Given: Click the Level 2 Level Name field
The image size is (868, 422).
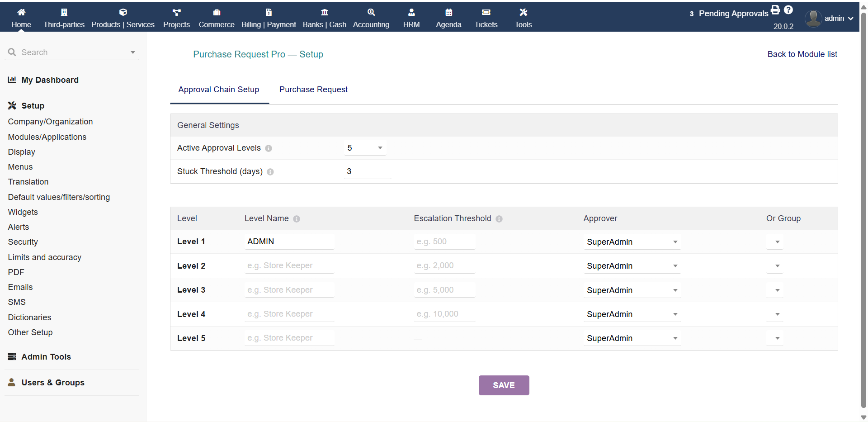Looking at the screenshot, I should pos(289,266).
